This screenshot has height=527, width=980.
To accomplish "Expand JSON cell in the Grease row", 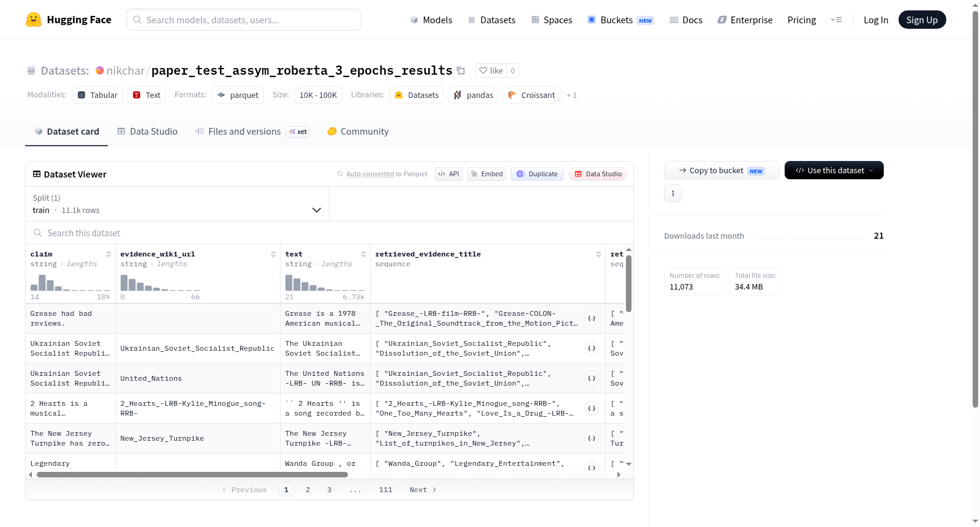I will (592, 318).
